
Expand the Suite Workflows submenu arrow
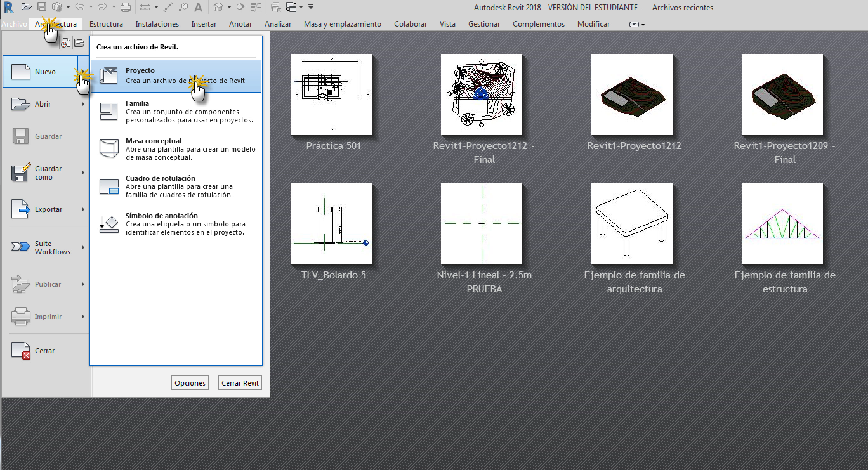[83, 247]
